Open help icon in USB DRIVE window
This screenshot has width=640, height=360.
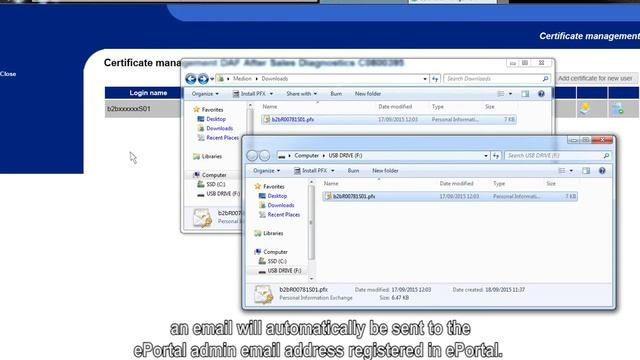[x=602, y=171]
